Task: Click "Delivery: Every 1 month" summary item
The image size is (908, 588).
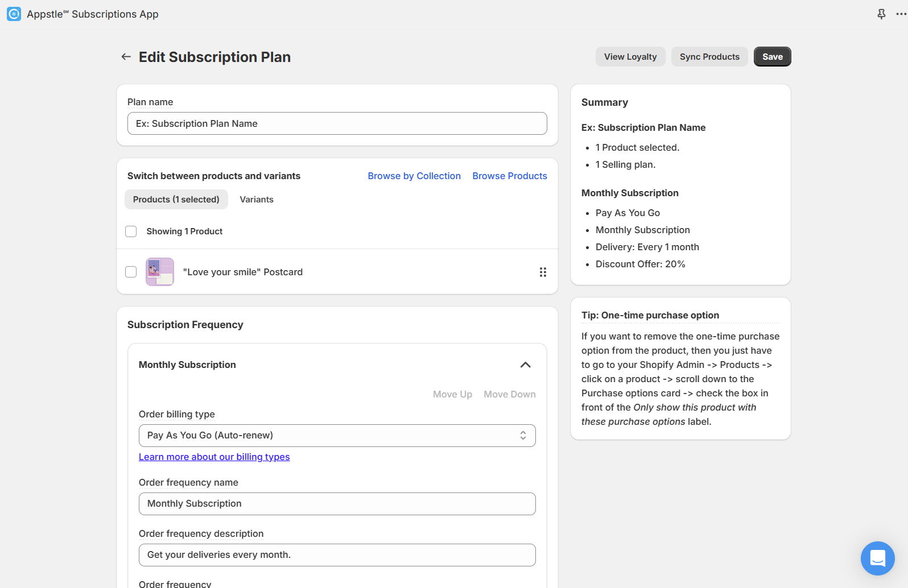Action: click(647, 247)
